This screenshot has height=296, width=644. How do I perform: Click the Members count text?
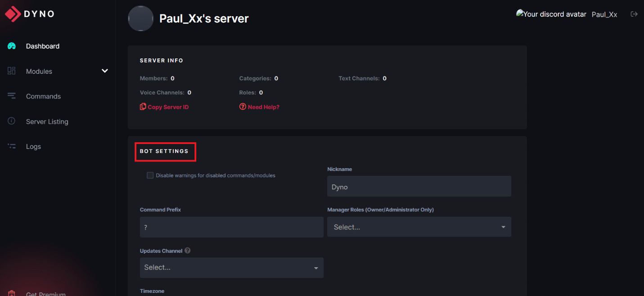157,78
